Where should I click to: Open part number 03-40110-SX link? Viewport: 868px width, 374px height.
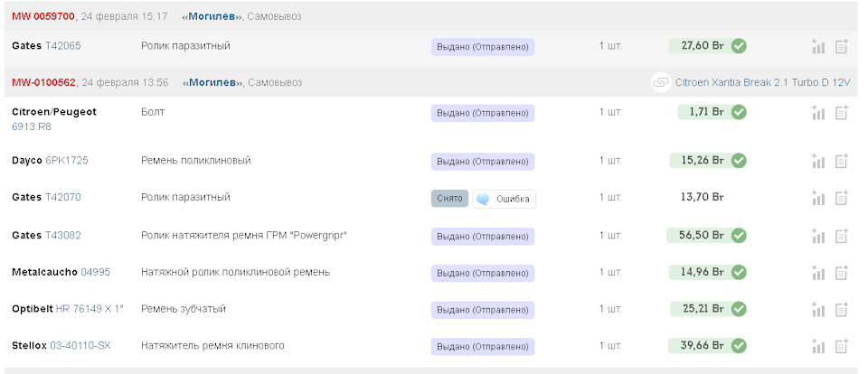point(80,345)
